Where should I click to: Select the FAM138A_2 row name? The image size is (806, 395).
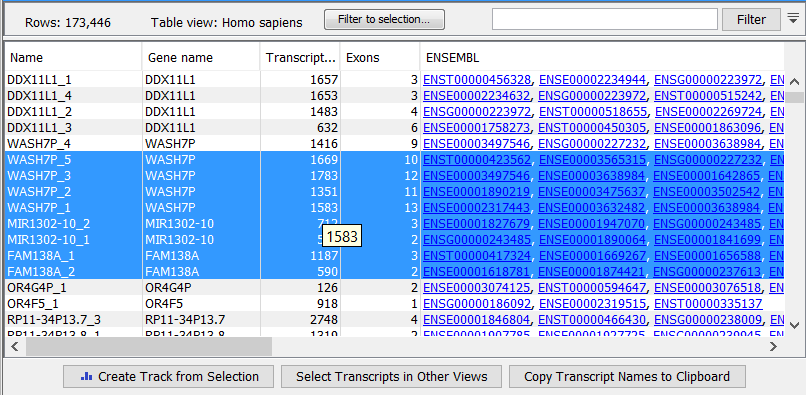tap(40, 272)
